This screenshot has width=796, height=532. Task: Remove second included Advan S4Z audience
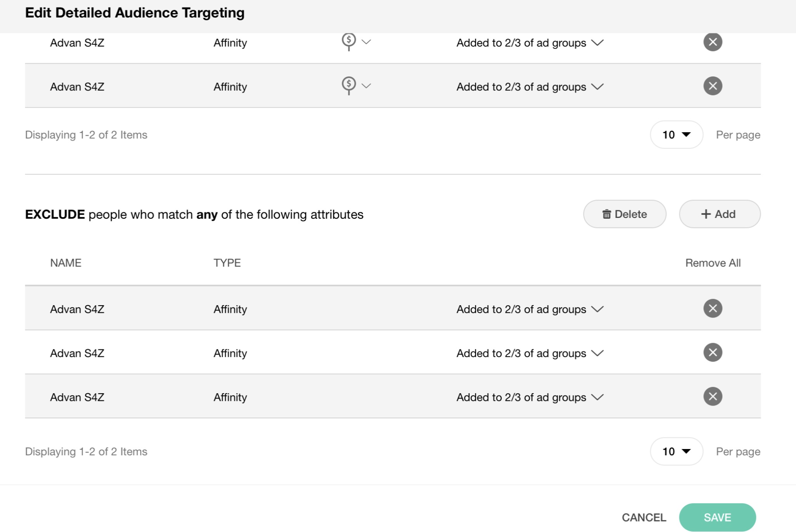tap(713, 86)
